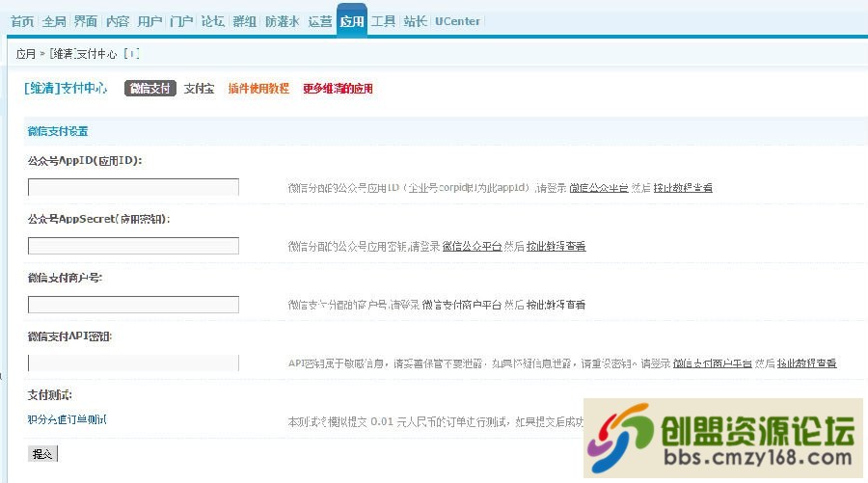
Task: Open the 门户 menu tab
Action: coord(181,21)
